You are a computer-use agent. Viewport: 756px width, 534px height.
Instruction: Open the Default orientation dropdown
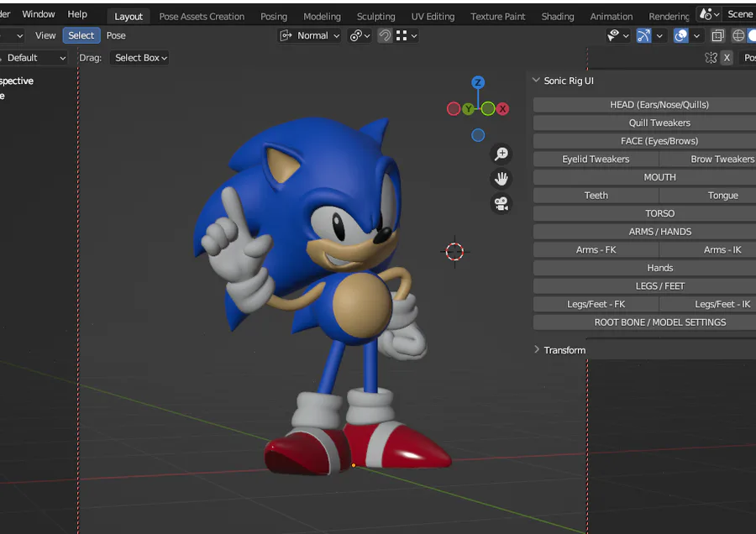tap(33, 58)
